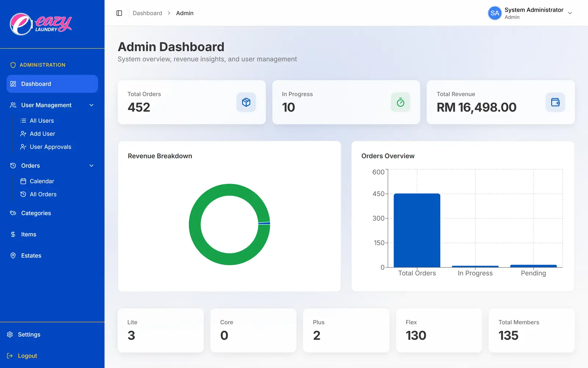The height and width of the screenshot is (368, 588).
Task: Click the Categories tags icon
Action: (x=13, y=213)
